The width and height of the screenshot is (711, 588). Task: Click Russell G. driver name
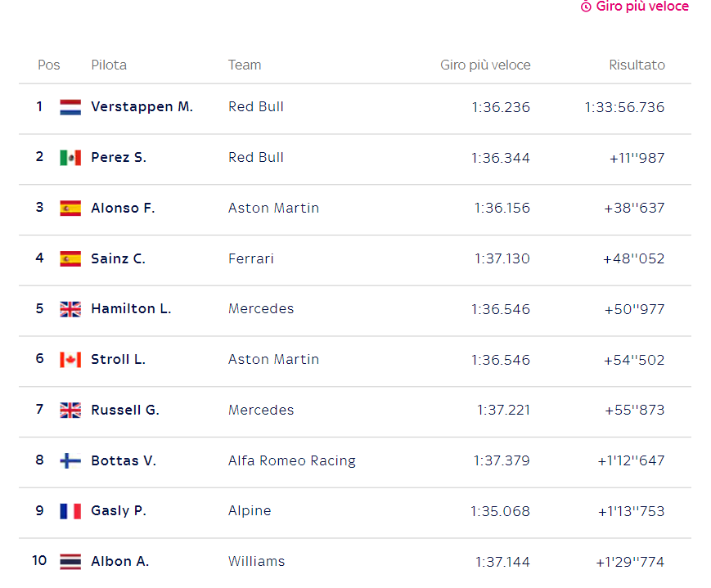coord(125,411)
